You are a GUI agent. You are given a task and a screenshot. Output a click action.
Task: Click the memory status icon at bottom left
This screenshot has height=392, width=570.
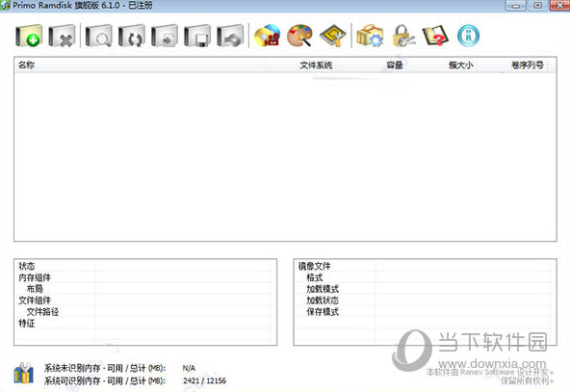pyautogui.click(x=24, y=374)
